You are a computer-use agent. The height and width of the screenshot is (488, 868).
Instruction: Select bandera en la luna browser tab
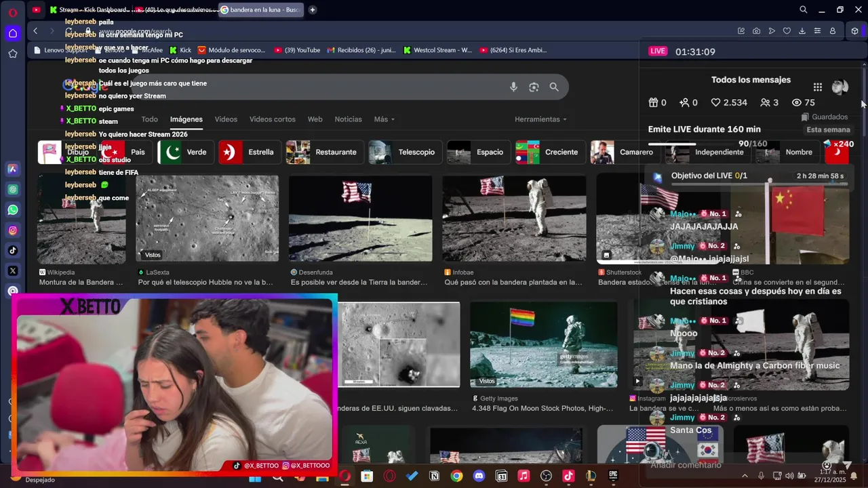(x=261, y=9)
